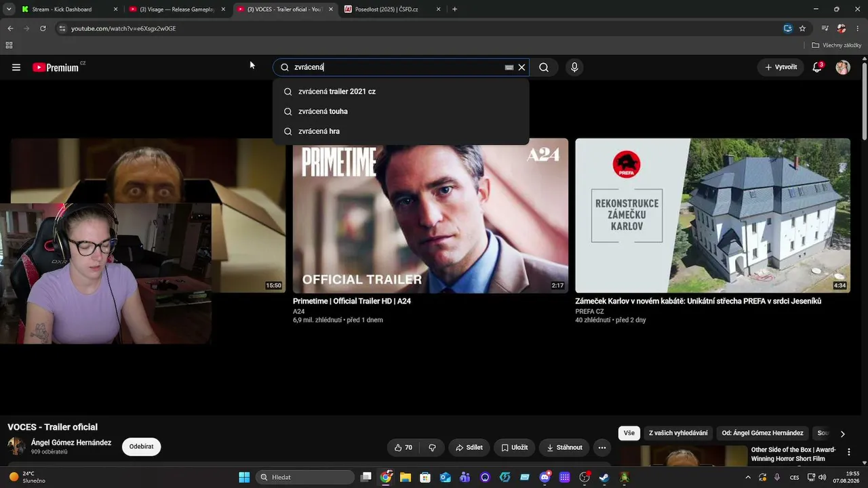Download video with the Stáhnout button

pos(564,447)
